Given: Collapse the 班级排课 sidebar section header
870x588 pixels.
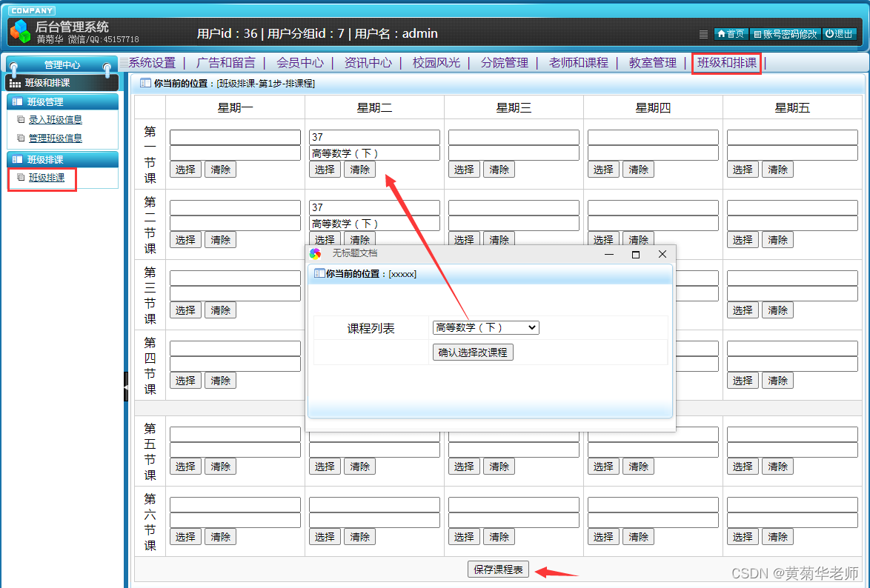Looking at the screenshot, I should (x=63, y=159).
